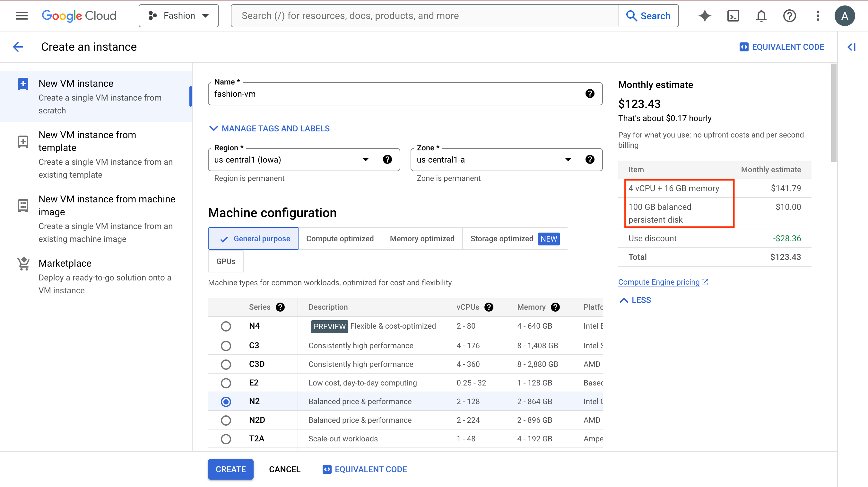The image size is (868, 487).
Task: Switch to the GPUs tab
Action: [226, 261]
